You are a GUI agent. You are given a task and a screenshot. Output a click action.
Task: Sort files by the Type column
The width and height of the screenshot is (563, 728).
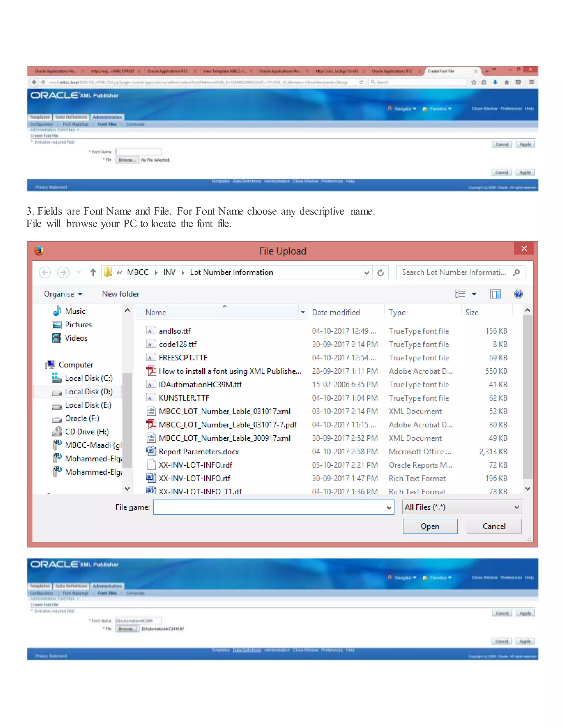(x=397, y=312)
